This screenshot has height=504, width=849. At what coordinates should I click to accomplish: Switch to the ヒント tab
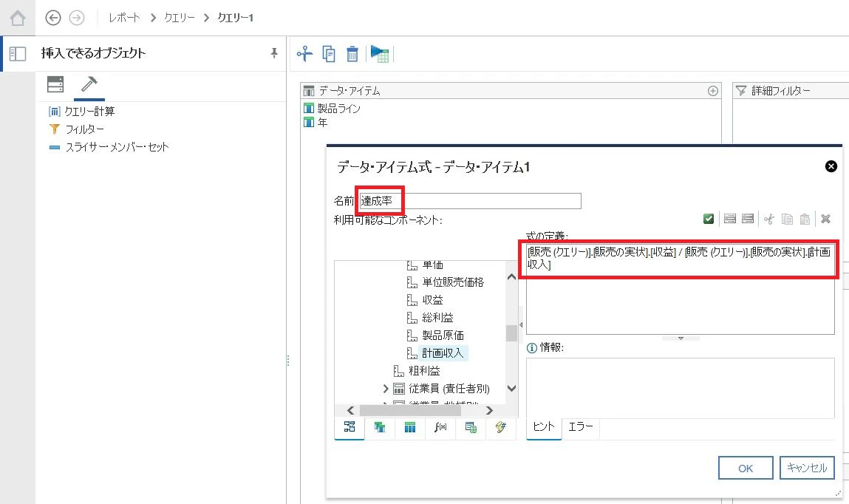pyautogui.click(x=544, y=426)
